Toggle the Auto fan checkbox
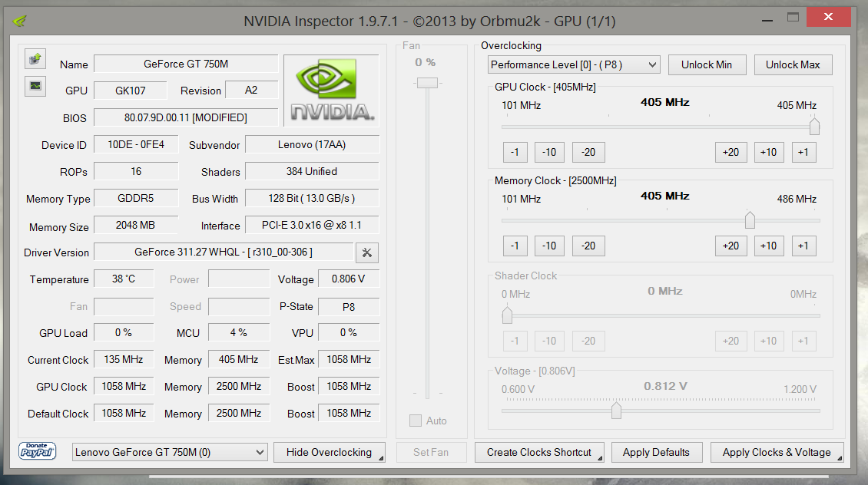Image resolution: width=868 pixels, height=485 pixels. (x=415, y=421)
